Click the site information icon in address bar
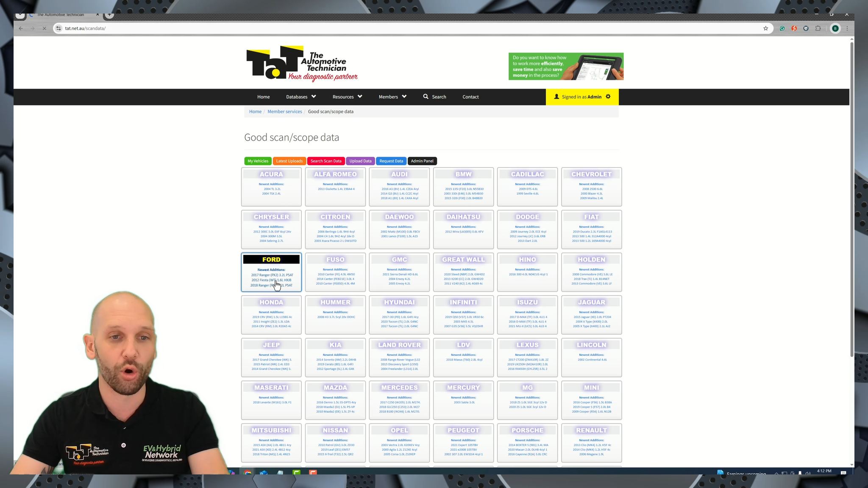The height and width of the screenshot is (488, 868). pos(58,28)
